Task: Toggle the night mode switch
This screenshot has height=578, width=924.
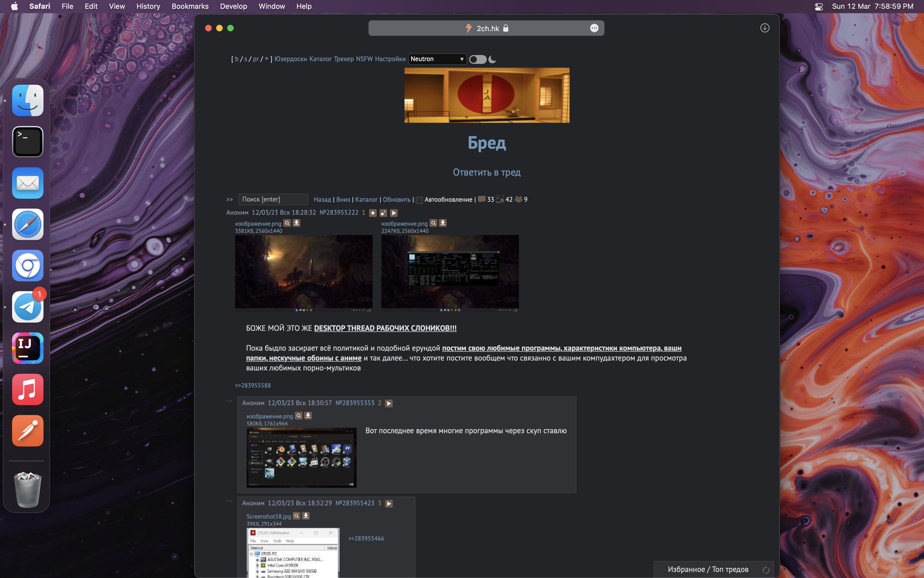Action: tap(478, 59)
